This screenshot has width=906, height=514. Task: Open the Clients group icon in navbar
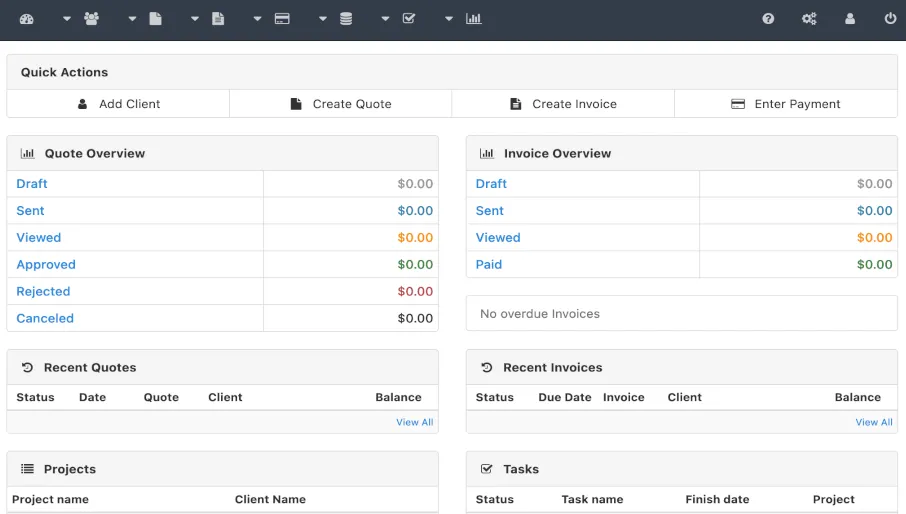(91, 19)
